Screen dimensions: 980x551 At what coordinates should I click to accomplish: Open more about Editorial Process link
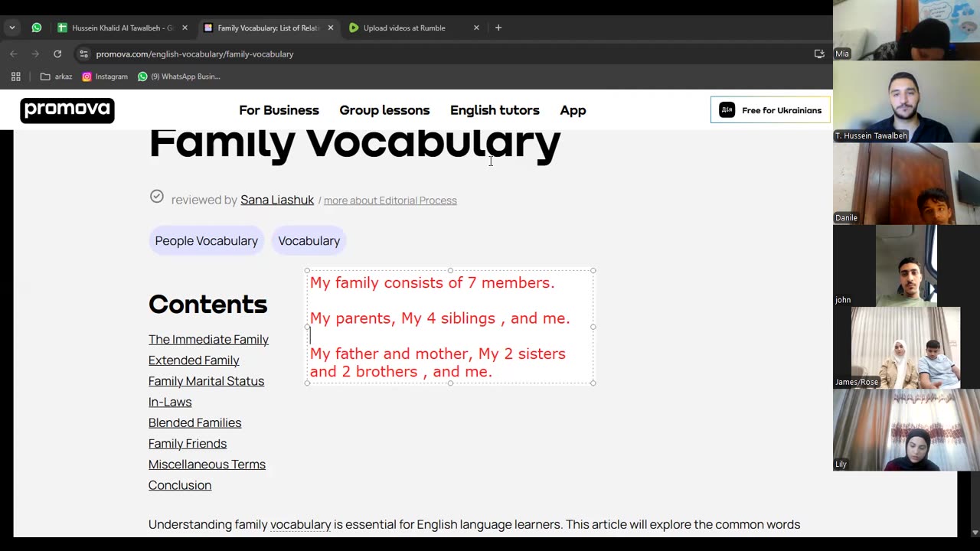390,201
